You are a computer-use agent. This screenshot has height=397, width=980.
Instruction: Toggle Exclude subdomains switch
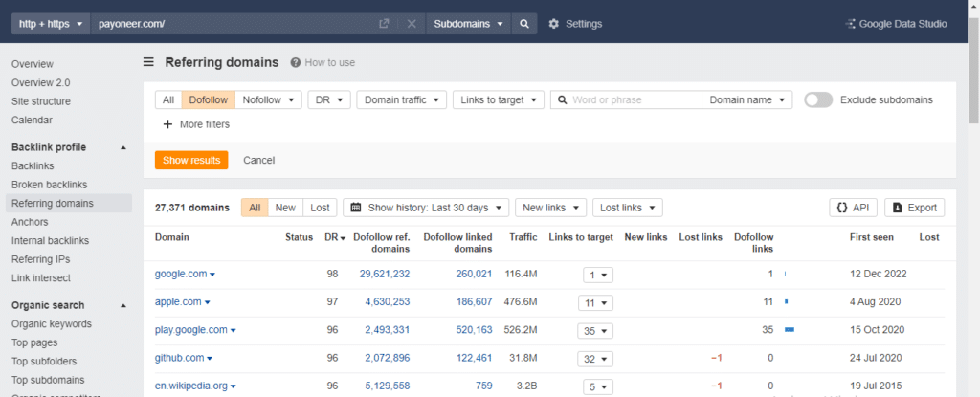coord(818,99)
